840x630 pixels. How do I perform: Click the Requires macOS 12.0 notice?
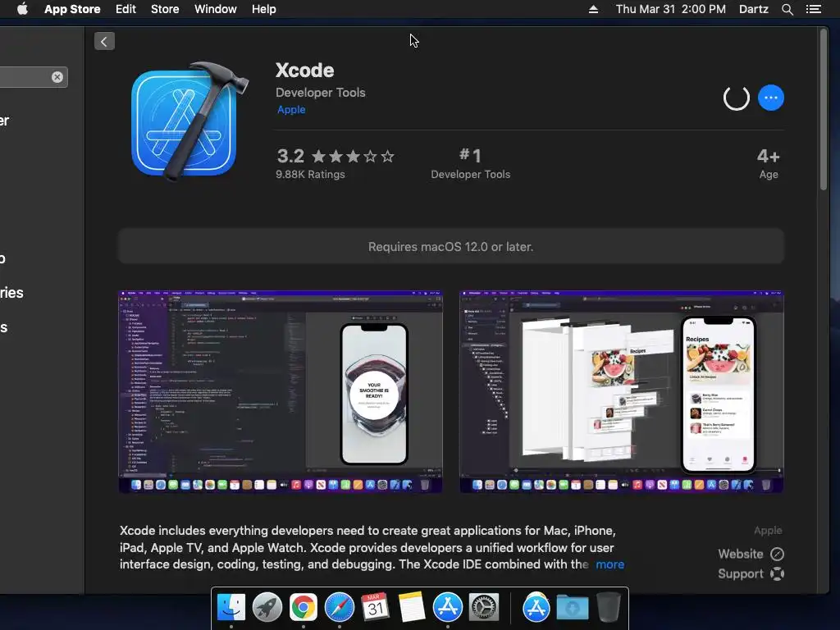pos(450,246)
